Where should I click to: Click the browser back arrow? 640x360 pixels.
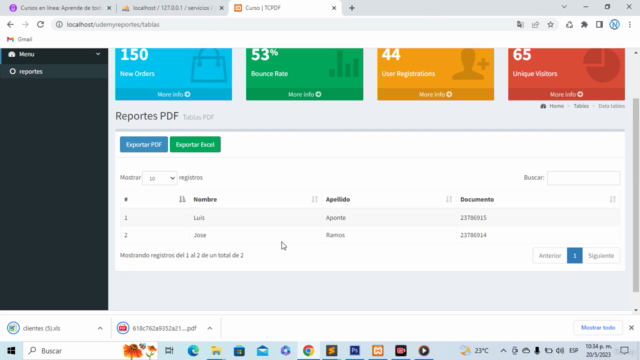10,24
